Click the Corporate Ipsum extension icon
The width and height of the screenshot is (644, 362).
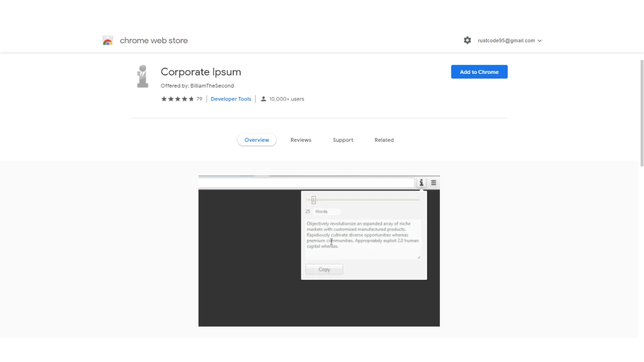[142, 76]
